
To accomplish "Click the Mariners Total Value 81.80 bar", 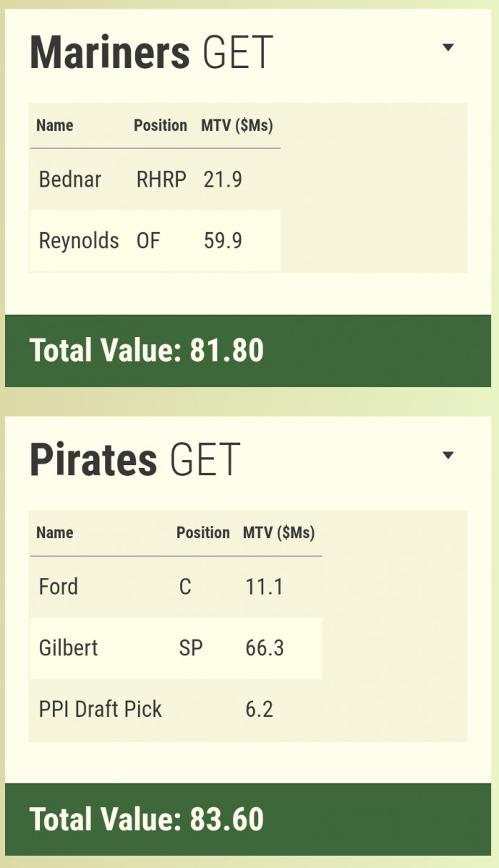I will tap(249, 351).
